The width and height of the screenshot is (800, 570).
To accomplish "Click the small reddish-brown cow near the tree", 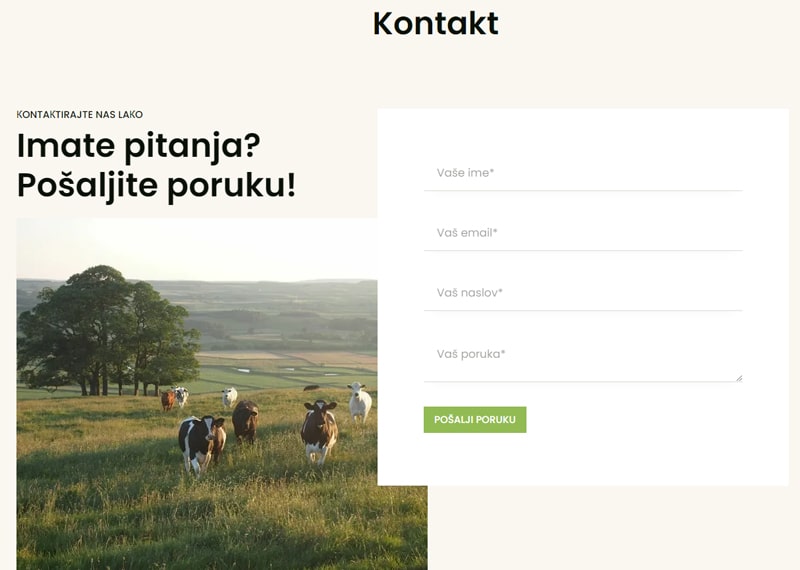I will click(x=167, y=400).
